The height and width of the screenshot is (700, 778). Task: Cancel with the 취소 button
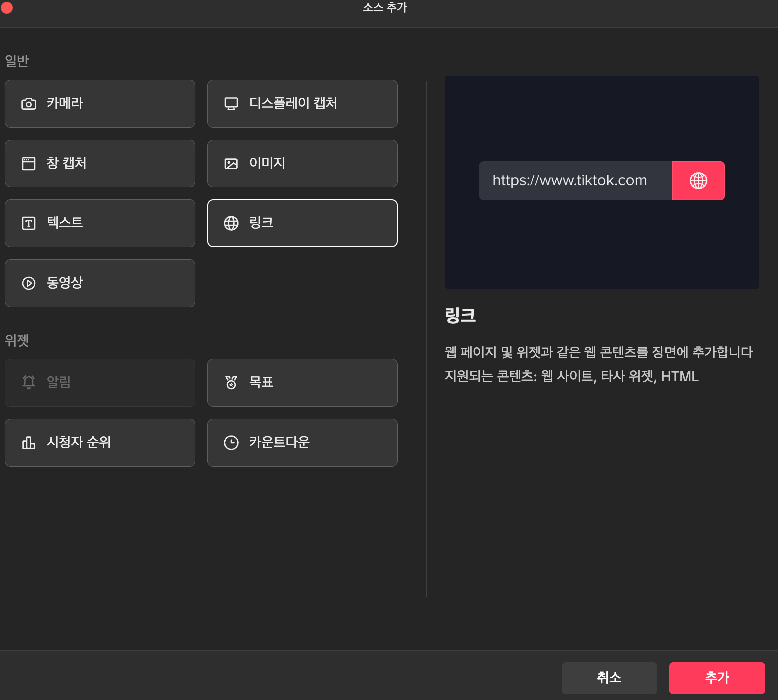(609, 678)
